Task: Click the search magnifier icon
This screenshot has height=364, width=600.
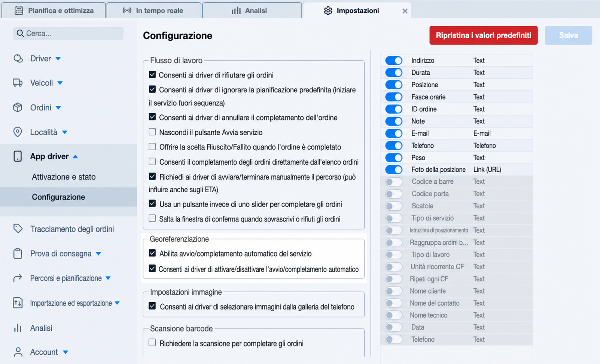Action: (x=20, y=33)
